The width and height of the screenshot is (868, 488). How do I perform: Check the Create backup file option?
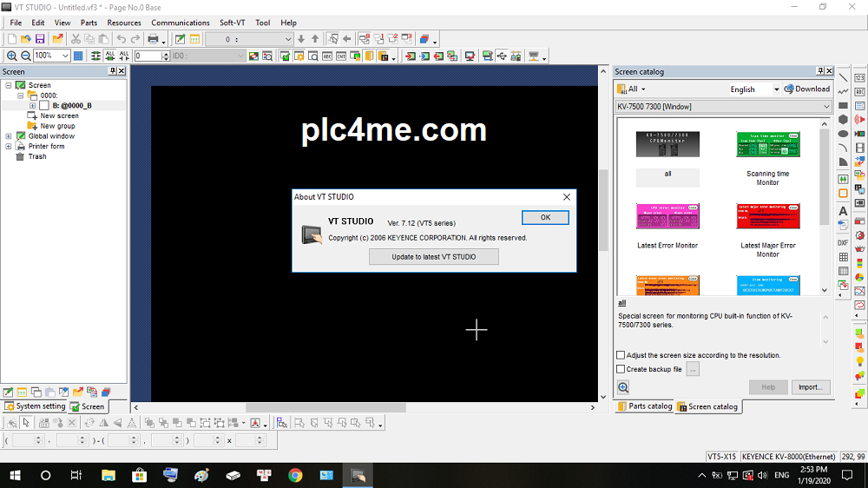[x=621, y=369]
